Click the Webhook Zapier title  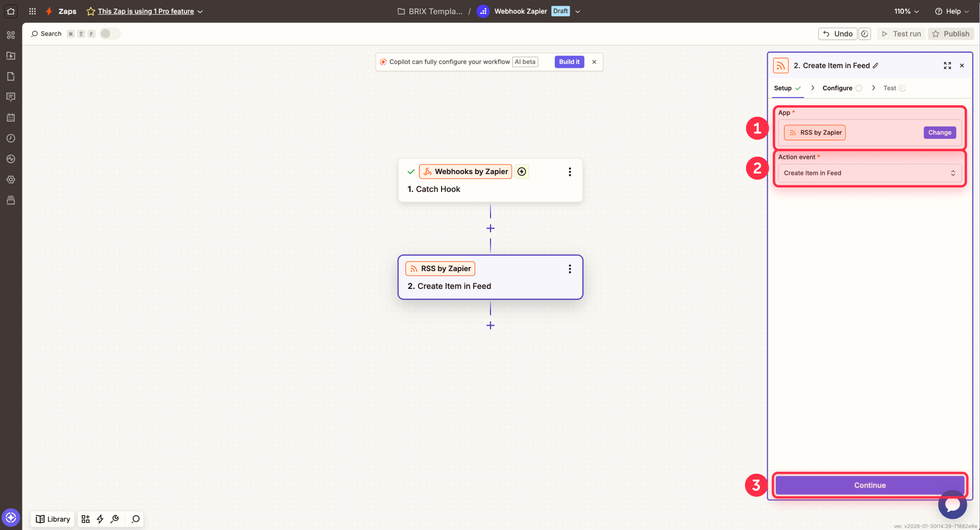(x=521, y=11)
